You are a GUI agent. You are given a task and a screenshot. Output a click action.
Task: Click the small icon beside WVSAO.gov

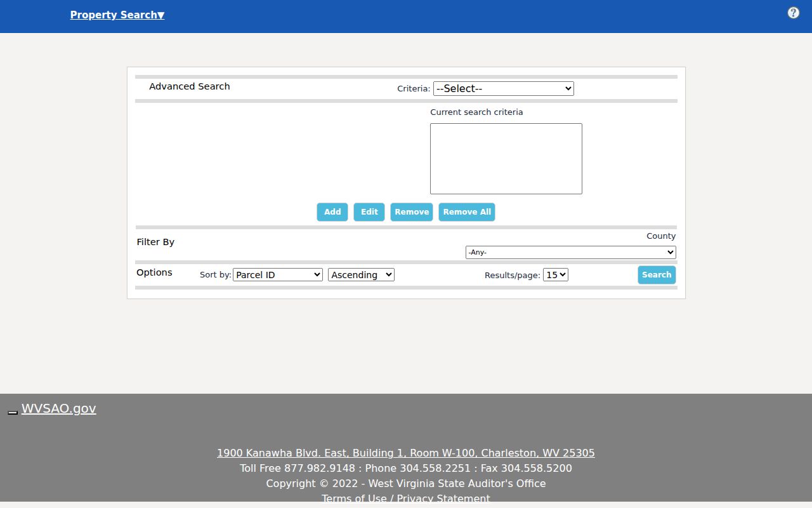13,412
